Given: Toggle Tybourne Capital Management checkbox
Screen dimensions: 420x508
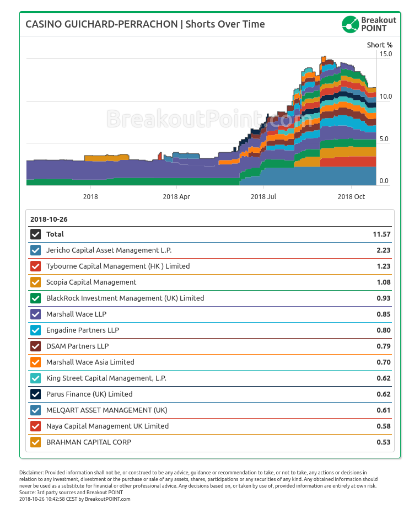Looking at the screenshot, I should [x=36, y=266].
